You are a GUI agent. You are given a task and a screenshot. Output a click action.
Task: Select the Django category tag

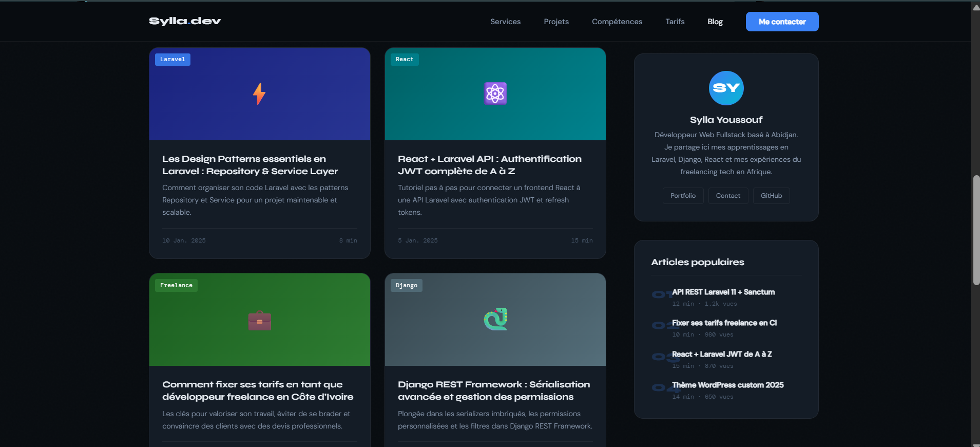[406, 286]
